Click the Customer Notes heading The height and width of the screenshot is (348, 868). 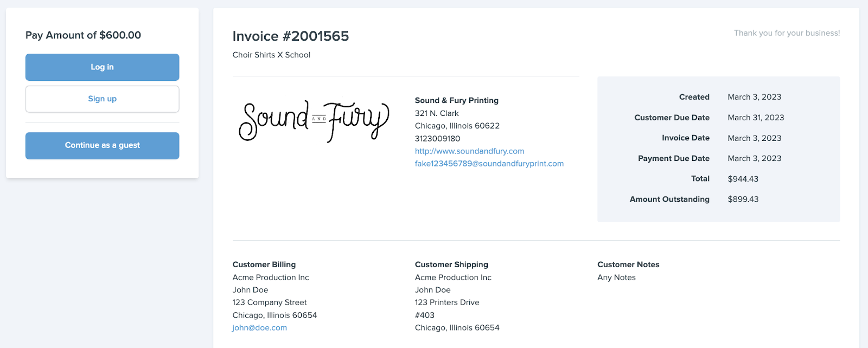628,265
